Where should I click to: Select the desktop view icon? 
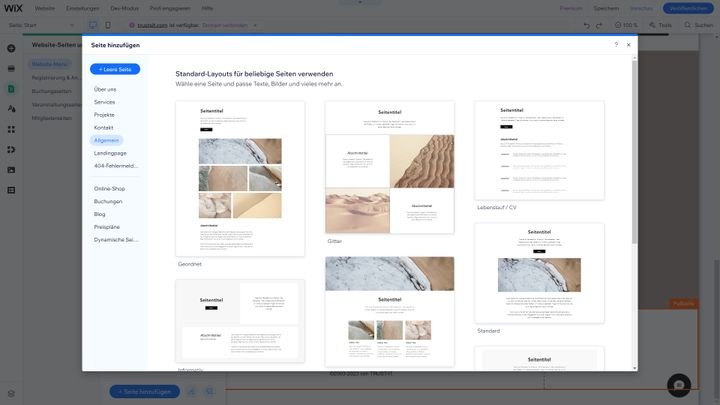93,25
